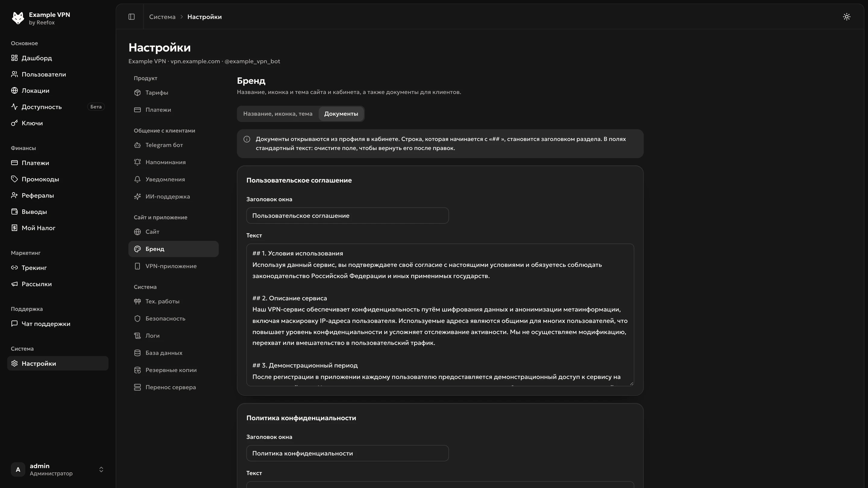Open Уведомления settings section

[173, 180]
